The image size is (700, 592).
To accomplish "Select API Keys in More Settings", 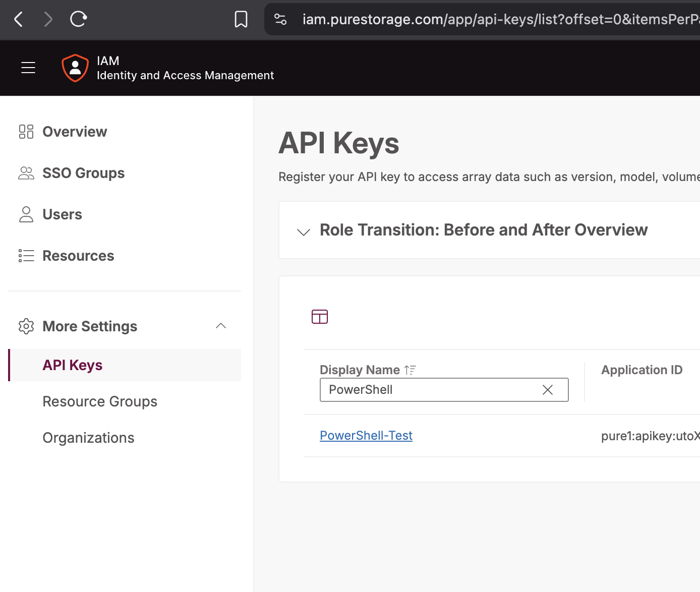I will pyautogui.click(x=73, y=365).
